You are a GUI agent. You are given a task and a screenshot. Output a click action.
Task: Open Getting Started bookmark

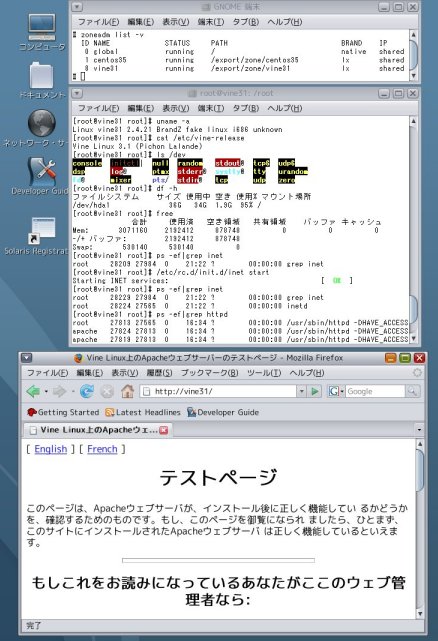coord(63,412)
